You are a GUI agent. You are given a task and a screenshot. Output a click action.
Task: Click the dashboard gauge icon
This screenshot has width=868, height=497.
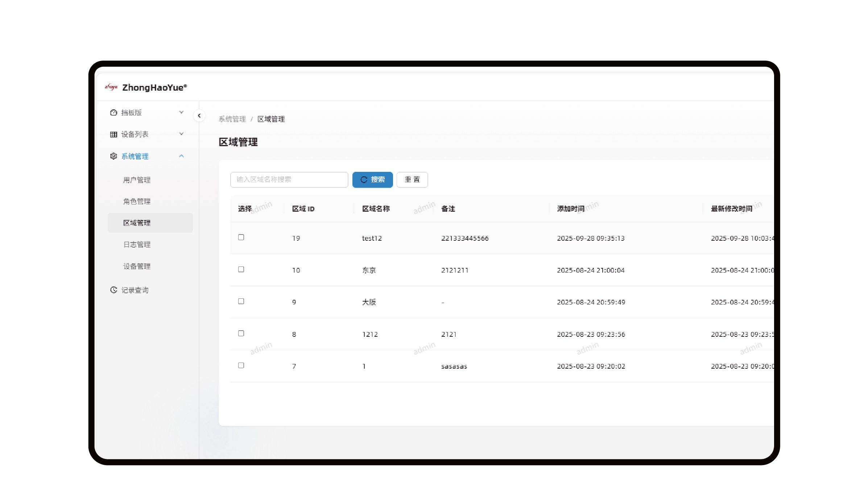113,113
